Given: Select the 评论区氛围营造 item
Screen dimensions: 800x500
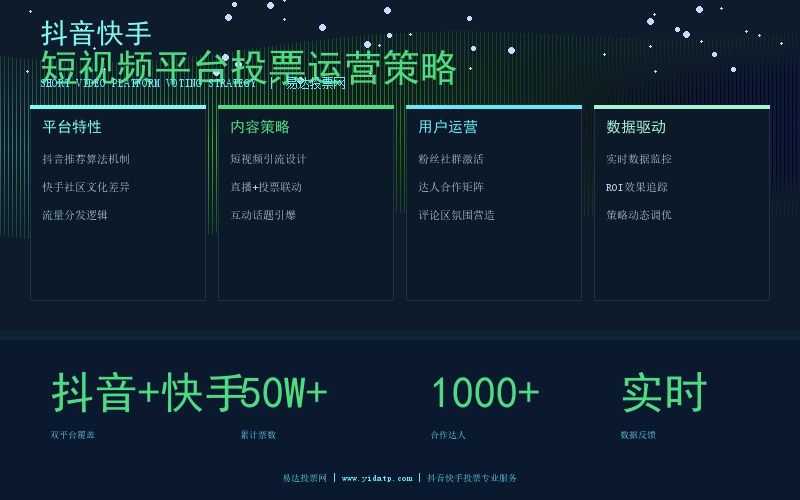Looking at the screenshot, I should 457,215.
